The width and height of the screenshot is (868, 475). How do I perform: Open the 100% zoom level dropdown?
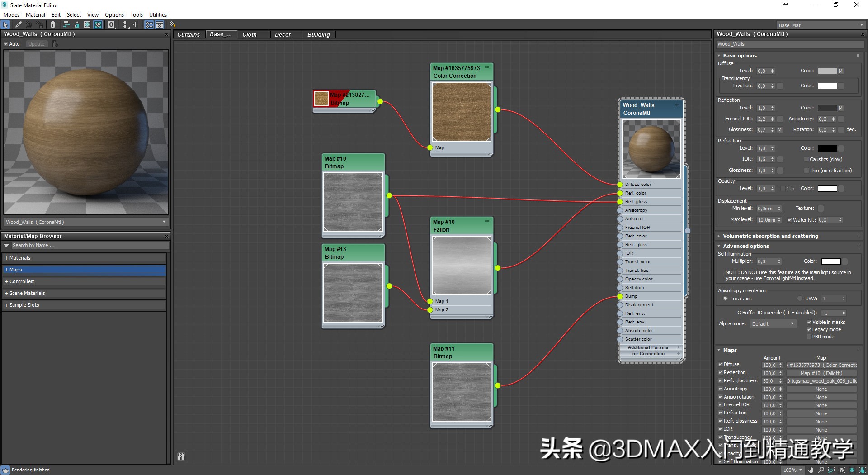tap(793, 470)
